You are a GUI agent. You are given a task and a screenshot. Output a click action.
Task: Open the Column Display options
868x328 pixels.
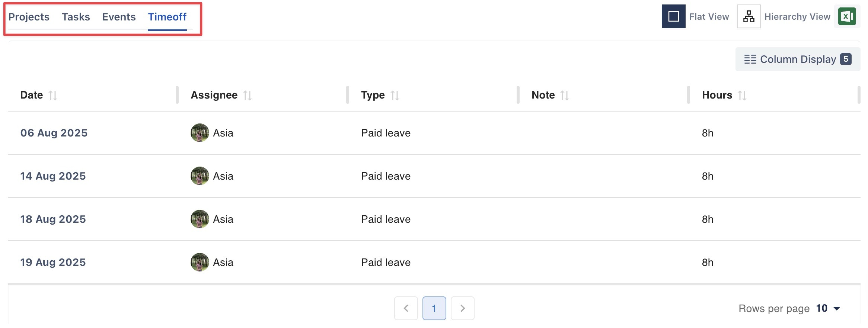point(798,59)
